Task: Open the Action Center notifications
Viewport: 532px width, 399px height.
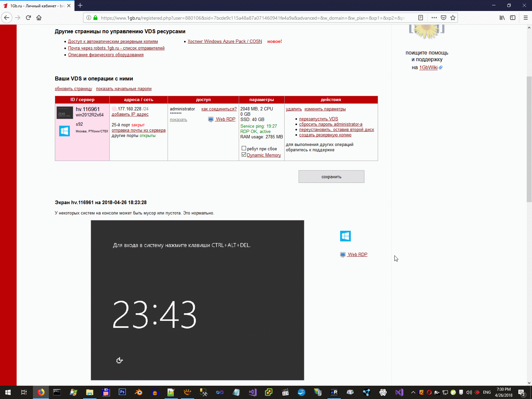Action: (522, 392)
